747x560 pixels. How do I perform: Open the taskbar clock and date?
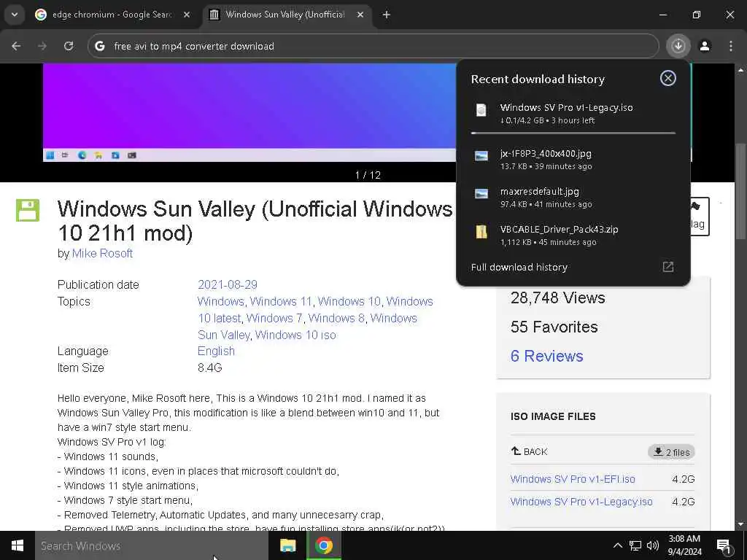(684, 545)
